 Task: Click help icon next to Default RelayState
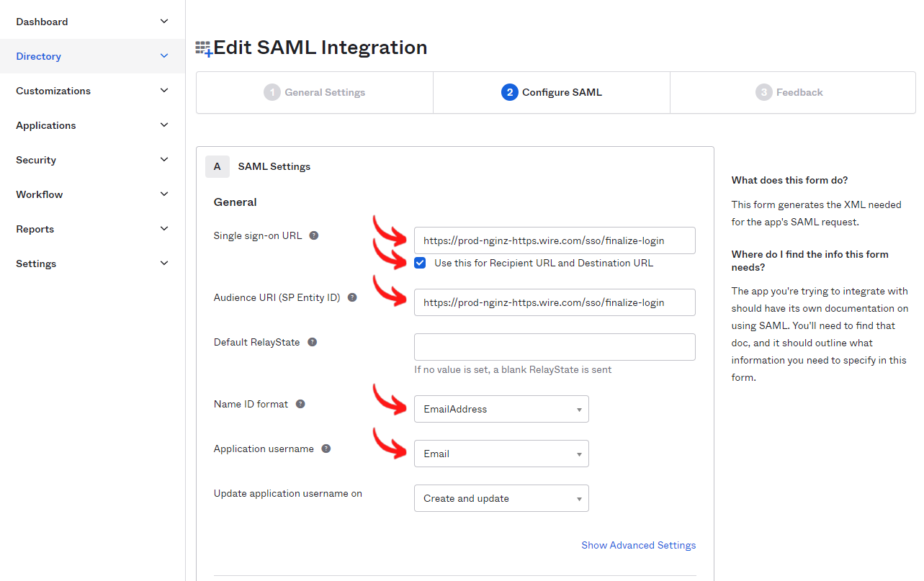point(313,342)
